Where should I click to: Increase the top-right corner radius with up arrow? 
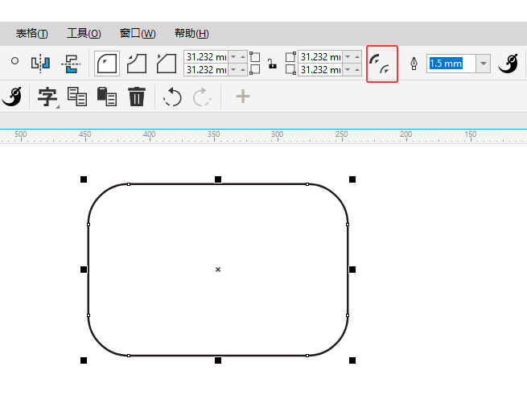357,57
